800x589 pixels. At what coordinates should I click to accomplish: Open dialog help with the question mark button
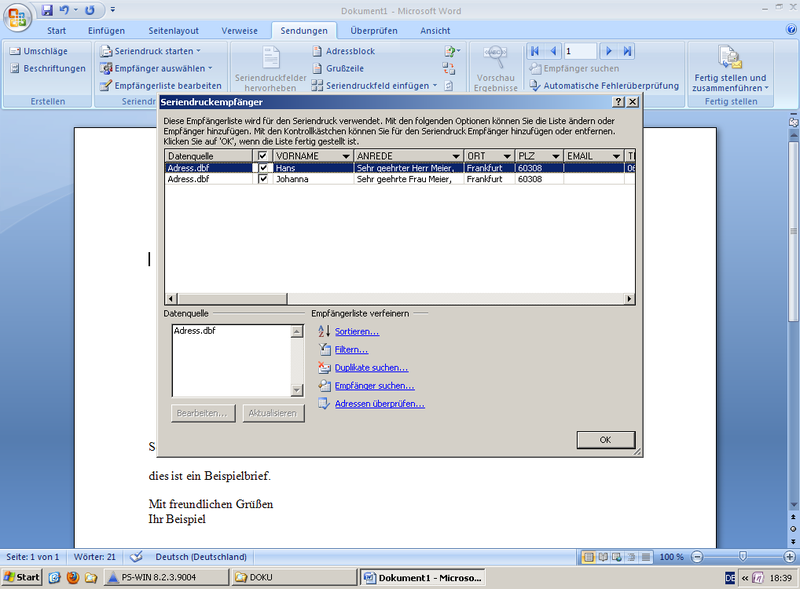pyautogui.click(x=618, y=102)
